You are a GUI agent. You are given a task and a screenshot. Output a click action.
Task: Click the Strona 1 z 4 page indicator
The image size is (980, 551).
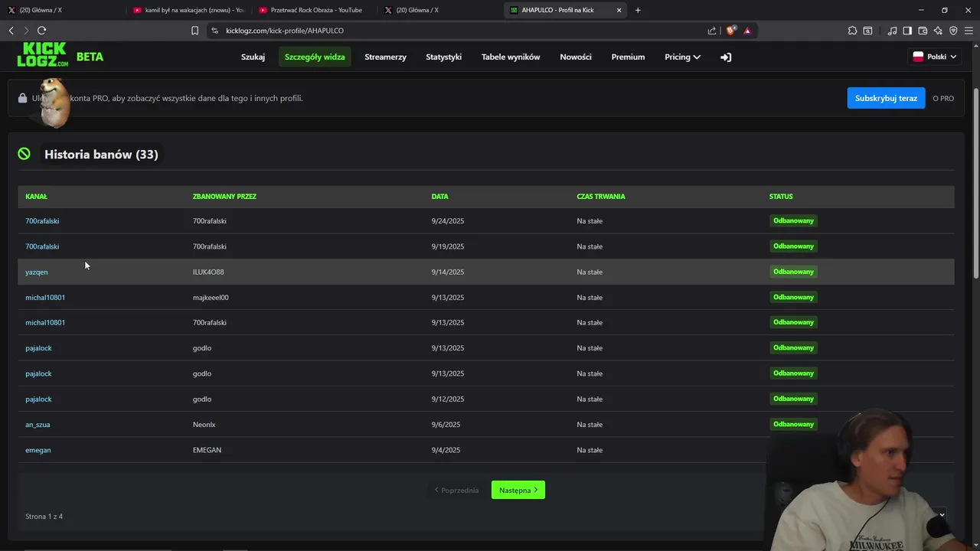pos(44,517)
